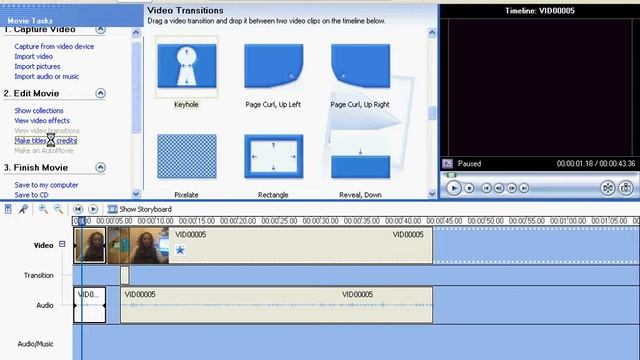Viewport: 640px width, 360px height.
Task: Click the transitions list scrollbar thumb
Action: tap(432, 113)
